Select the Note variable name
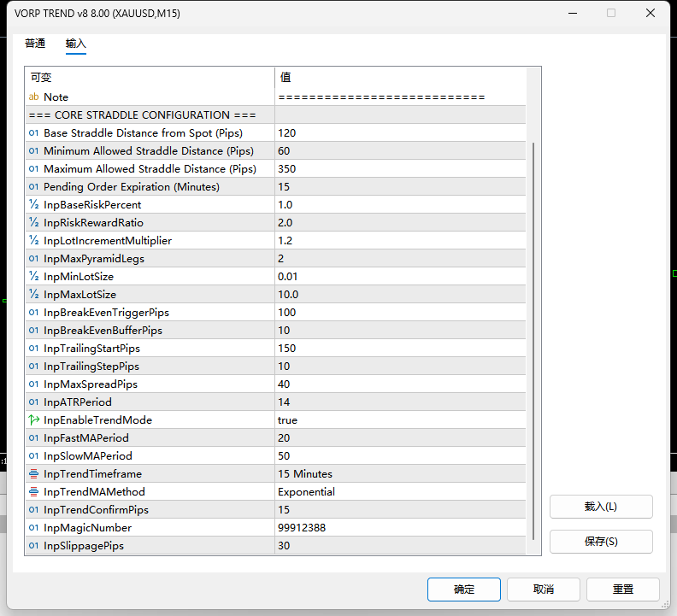The image size is (677, 616). [56, 97]
